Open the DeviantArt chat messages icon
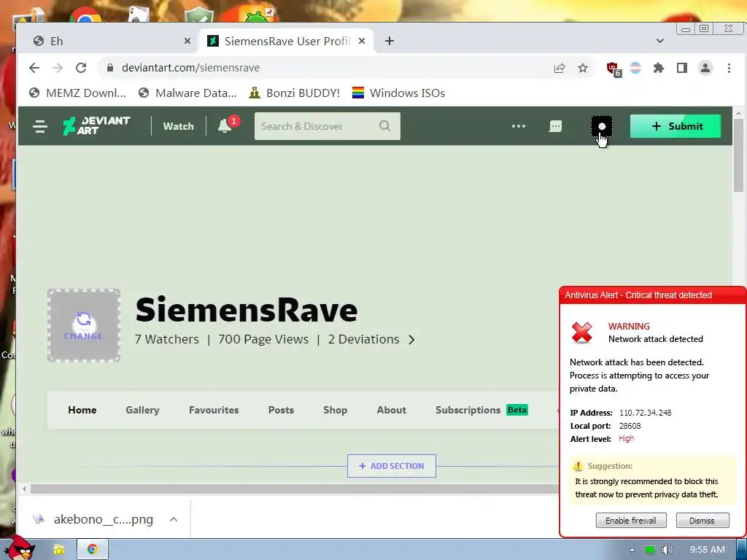 tap(555, 126)
